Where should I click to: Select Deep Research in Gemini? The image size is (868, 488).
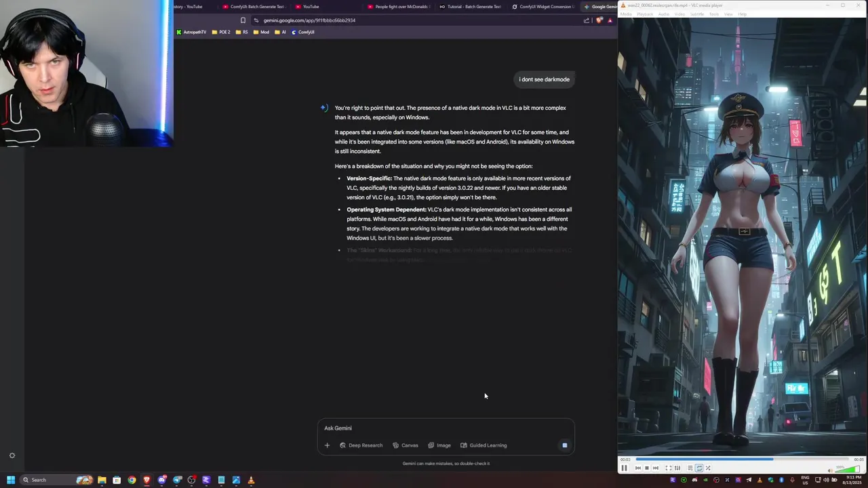coord(361,445)
